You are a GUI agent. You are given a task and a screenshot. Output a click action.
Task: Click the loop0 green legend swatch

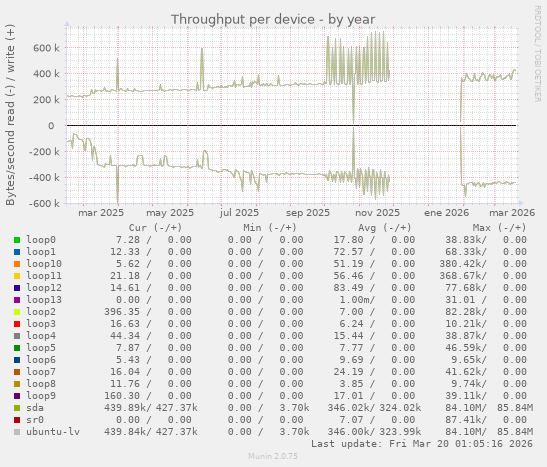click(17, 240)
